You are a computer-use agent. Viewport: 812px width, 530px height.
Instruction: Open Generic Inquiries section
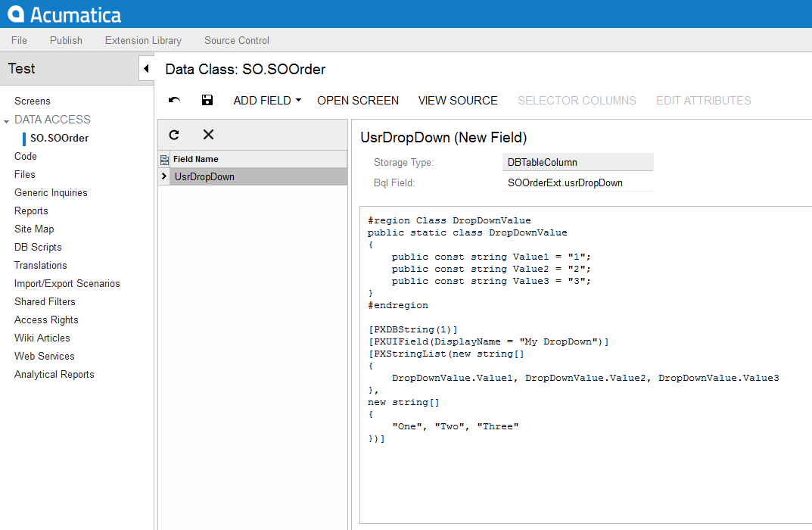tap(51, 193)
